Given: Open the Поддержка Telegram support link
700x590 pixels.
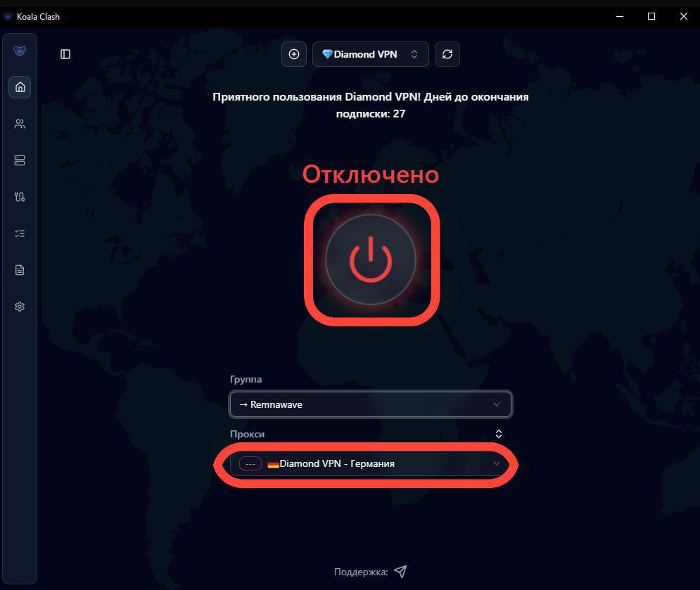Looking at the screenshot, I should click(400, 571).
